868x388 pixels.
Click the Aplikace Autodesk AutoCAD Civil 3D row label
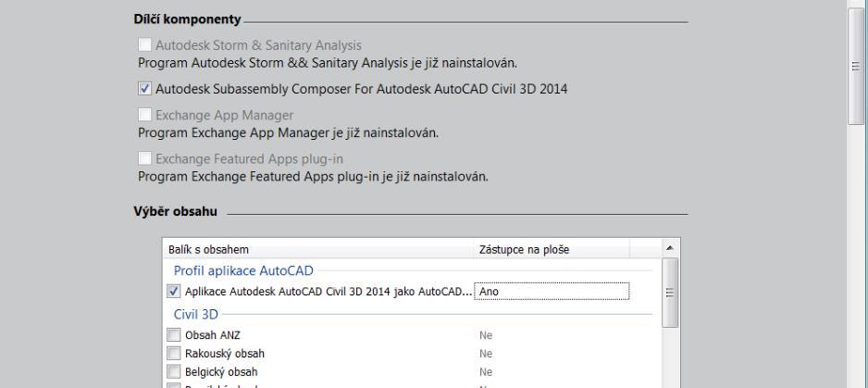(329, 292)
